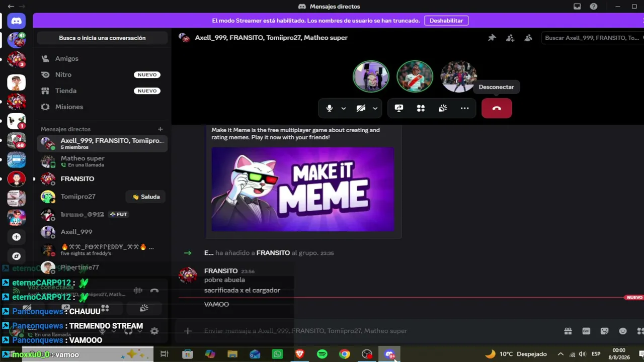Open user settings gear icon

(x=154, y=331)
